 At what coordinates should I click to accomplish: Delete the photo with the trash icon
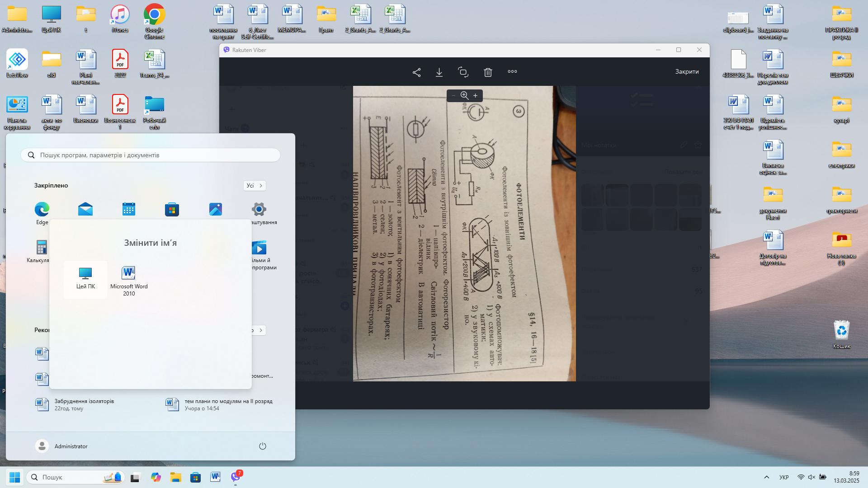(x=488, y=72)
